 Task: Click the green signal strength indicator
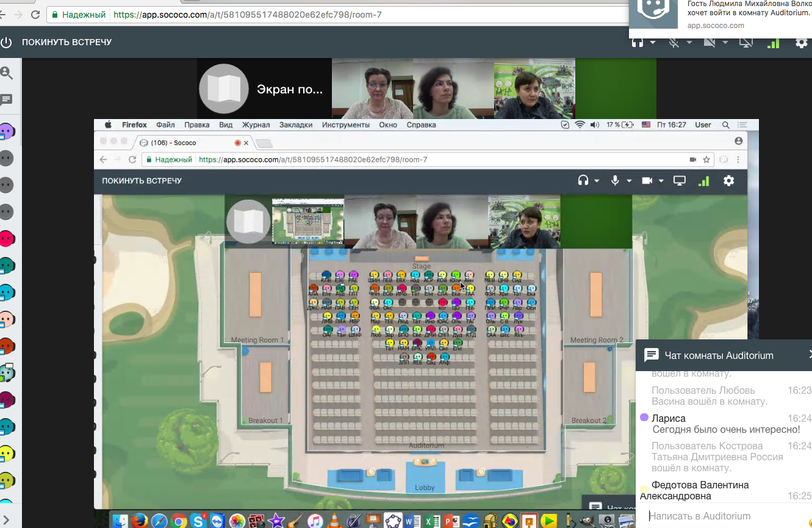coord(773,43)
